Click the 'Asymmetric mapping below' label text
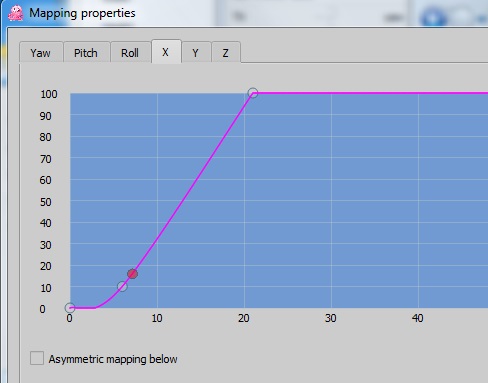 [x=113, y=359]
